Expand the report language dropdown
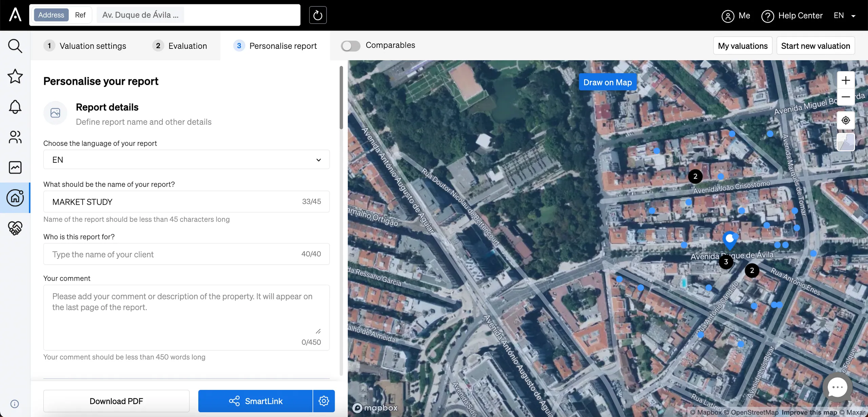 pyautogui.click(x=186, y=160)
